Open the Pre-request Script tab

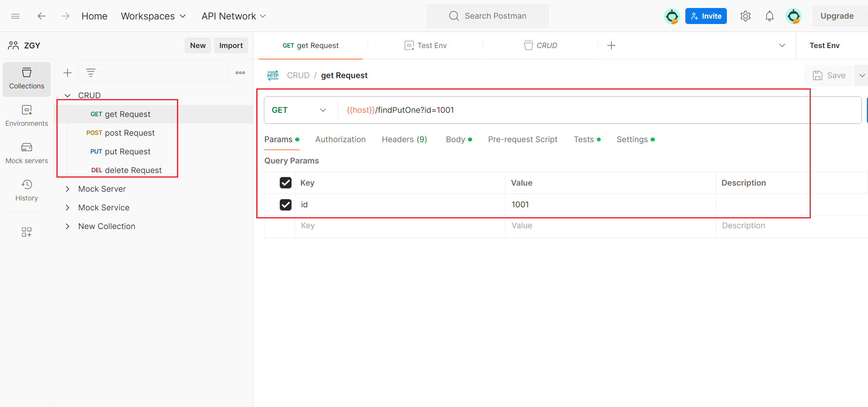tap(522, 139)
